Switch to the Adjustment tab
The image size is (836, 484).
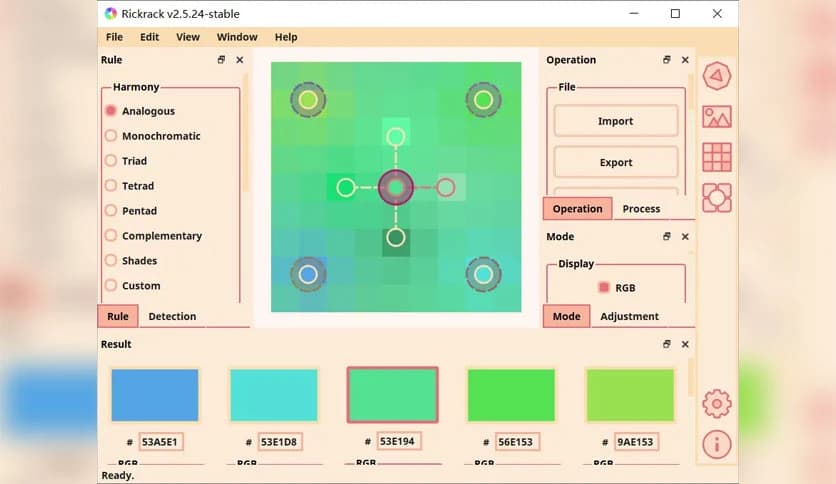click(629, 316)
